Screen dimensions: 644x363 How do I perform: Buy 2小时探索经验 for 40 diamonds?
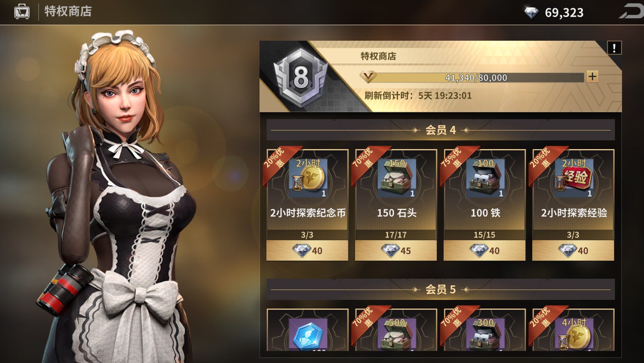click(573, 250)
